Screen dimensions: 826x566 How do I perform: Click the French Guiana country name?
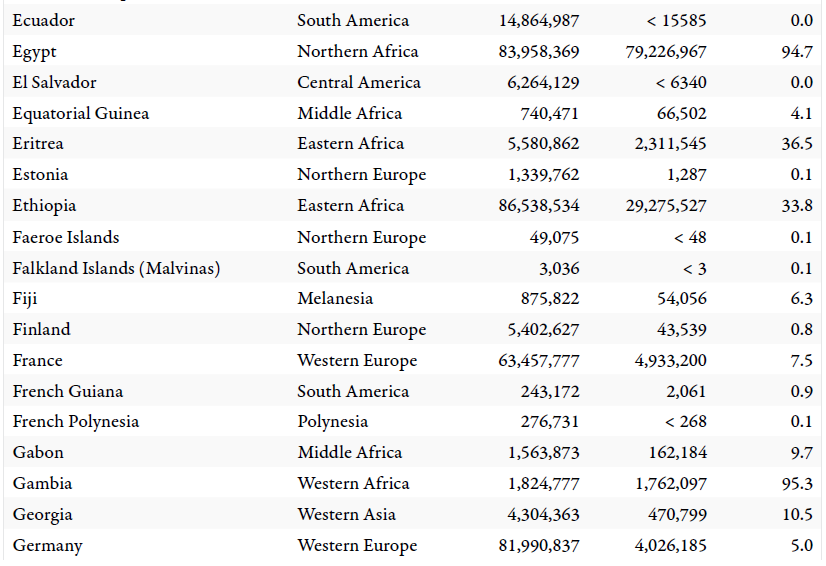(x=68, y=391)
